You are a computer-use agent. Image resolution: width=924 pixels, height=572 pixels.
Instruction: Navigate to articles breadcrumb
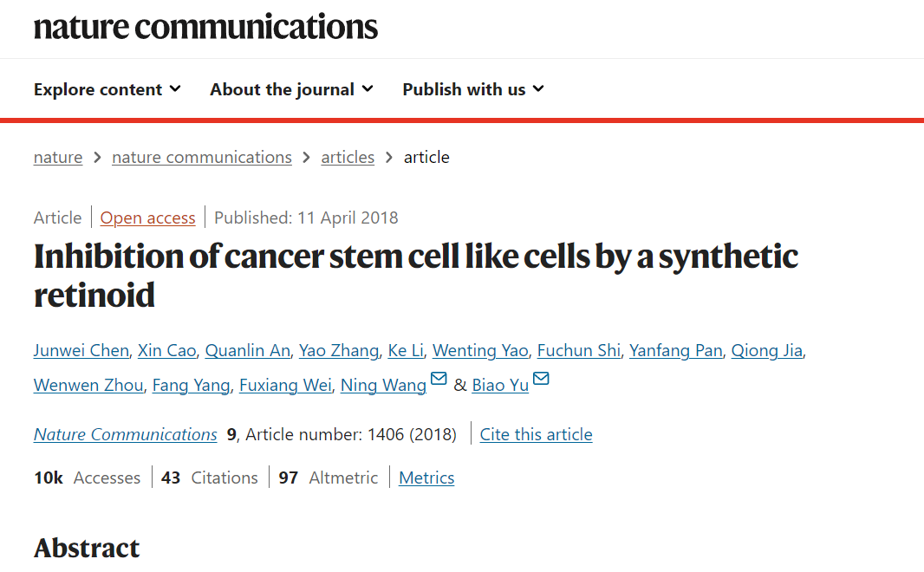(348, 157)
